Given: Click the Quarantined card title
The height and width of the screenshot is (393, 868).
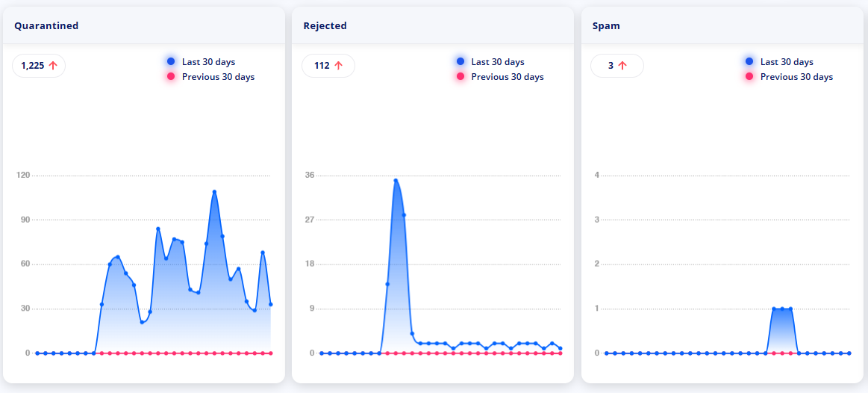Looking at the screenshot, I should [46, 25].
